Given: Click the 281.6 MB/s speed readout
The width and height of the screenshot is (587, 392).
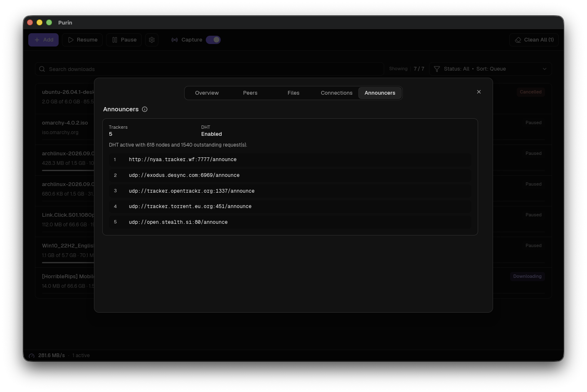Looking at the screenshot, I should click(x=52, y=355).
